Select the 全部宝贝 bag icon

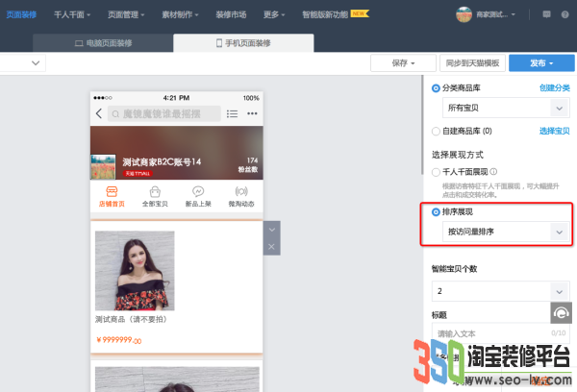click(x=155, y=191)
